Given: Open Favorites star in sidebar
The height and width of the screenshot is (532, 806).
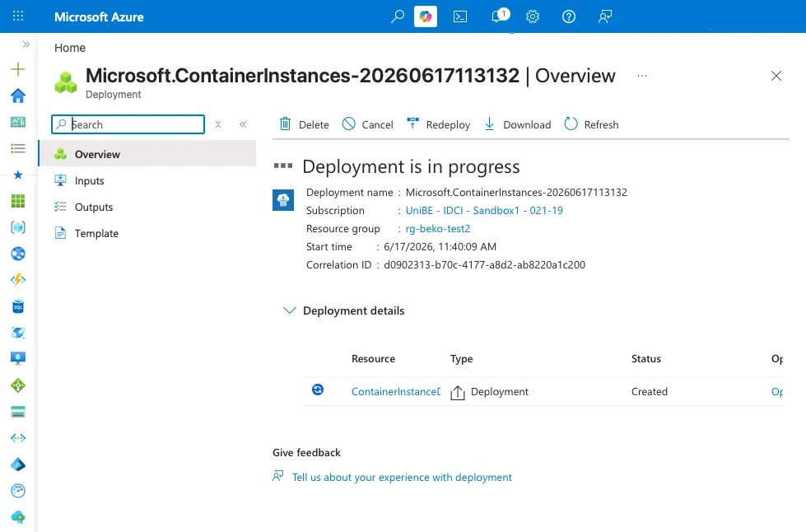Looking at the screenshot, I should 18,175.
